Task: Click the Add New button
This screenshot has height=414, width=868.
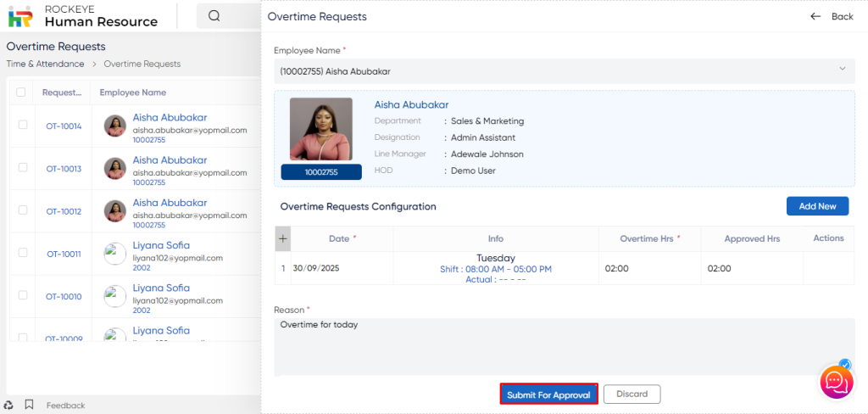Action: [816, 206]
